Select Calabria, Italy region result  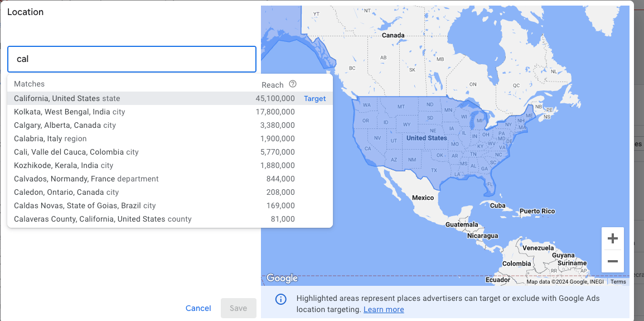(170, 139)
